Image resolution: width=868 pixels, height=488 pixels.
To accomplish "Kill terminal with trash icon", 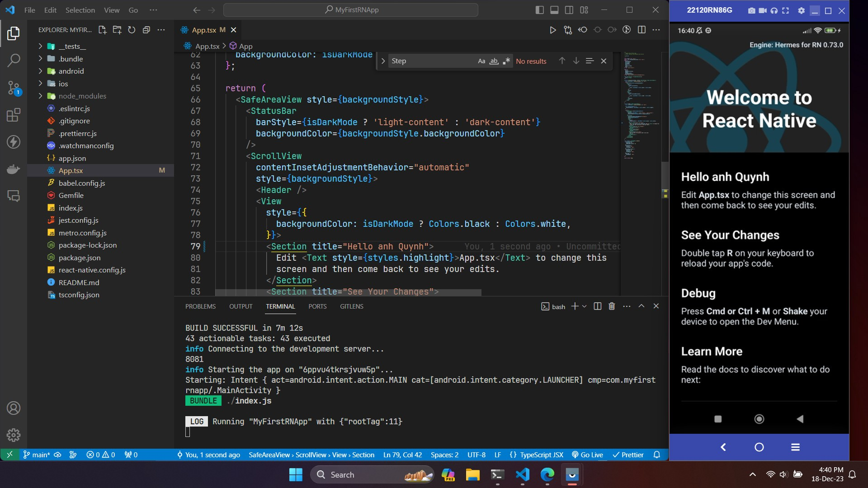I will (612, 306).
